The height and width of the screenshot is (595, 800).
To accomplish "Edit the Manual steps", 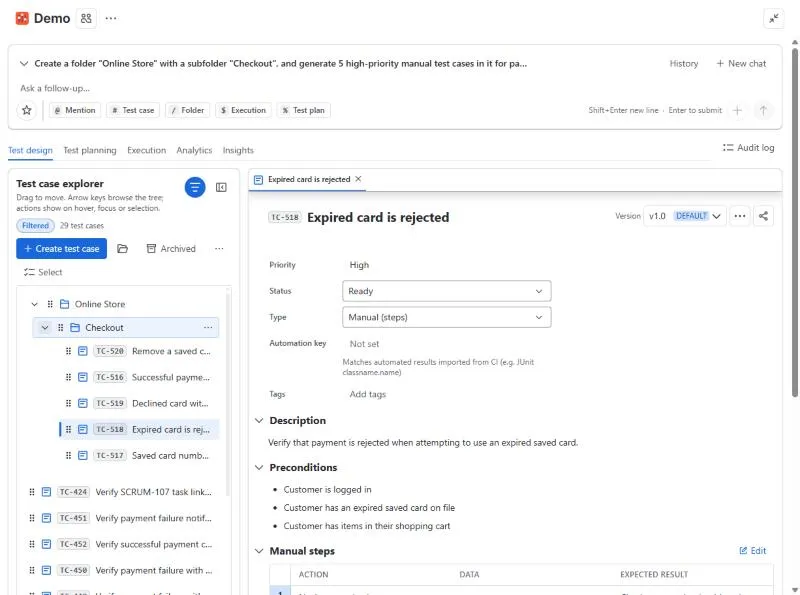I will click(x=753, y=551).
